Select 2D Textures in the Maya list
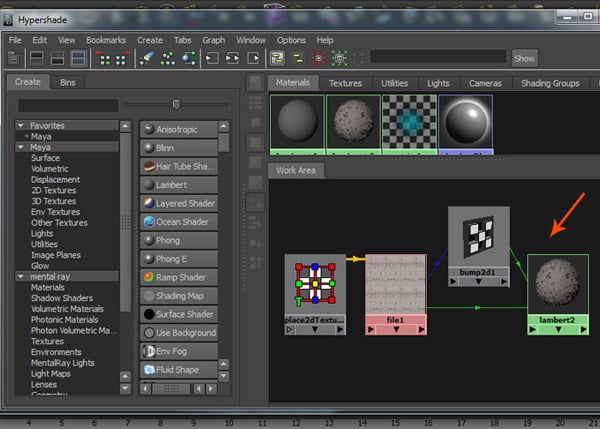 click(x=55, y=191)
